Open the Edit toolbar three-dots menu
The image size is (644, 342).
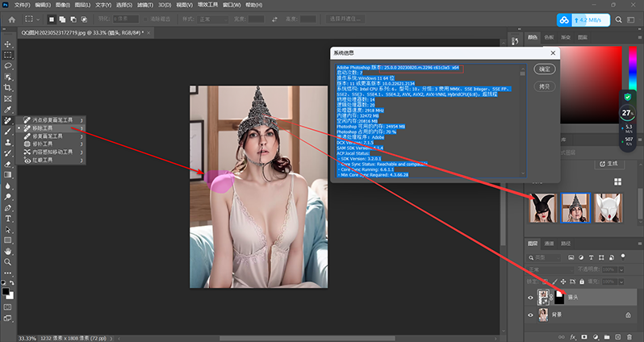coord(8,273)
